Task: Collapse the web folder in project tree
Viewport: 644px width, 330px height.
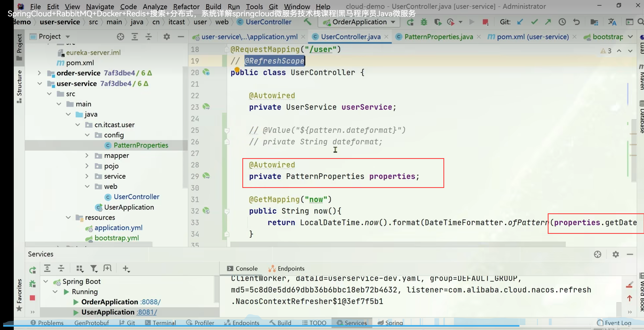Action: [x=87, y=186]
